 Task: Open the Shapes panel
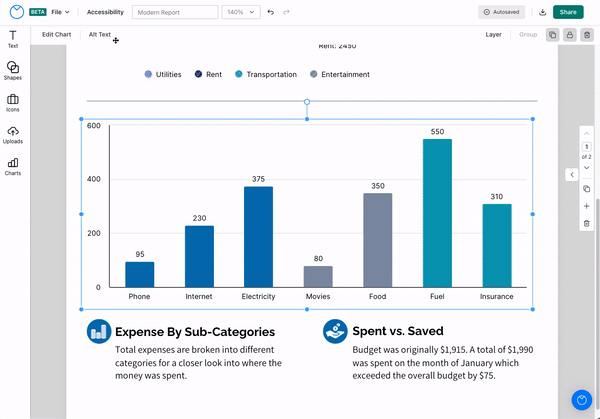click(13, 70)
